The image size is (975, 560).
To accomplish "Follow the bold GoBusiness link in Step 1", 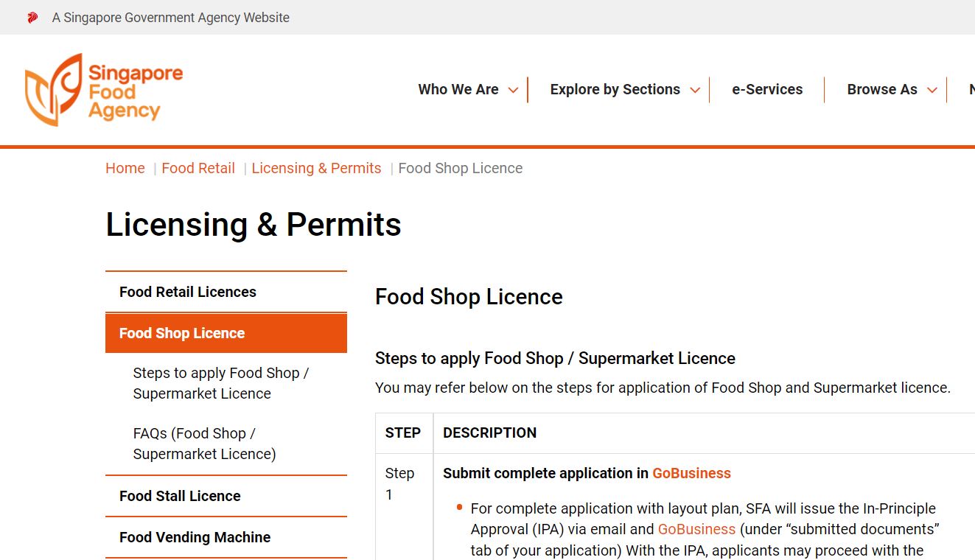I will pos(691,473).
